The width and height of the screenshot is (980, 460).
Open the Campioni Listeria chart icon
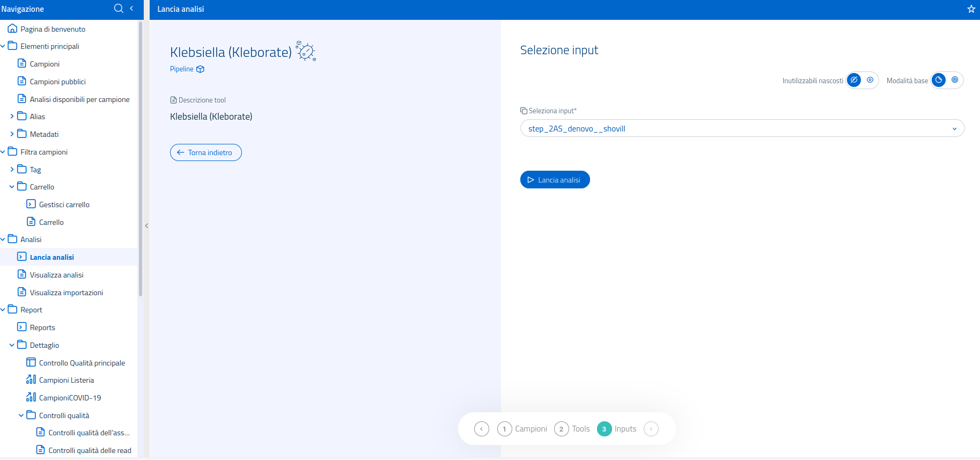tap(31, 380)
